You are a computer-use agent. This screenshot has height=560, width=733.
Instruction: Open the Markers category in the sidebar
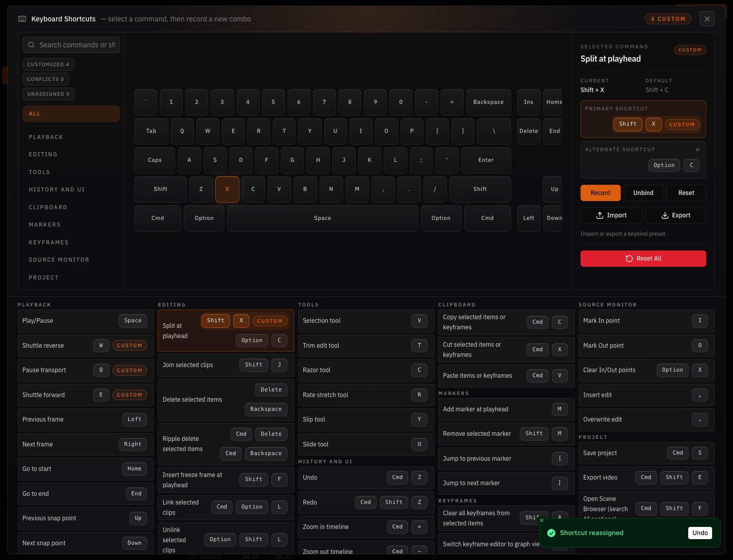(x=71, y=225)
